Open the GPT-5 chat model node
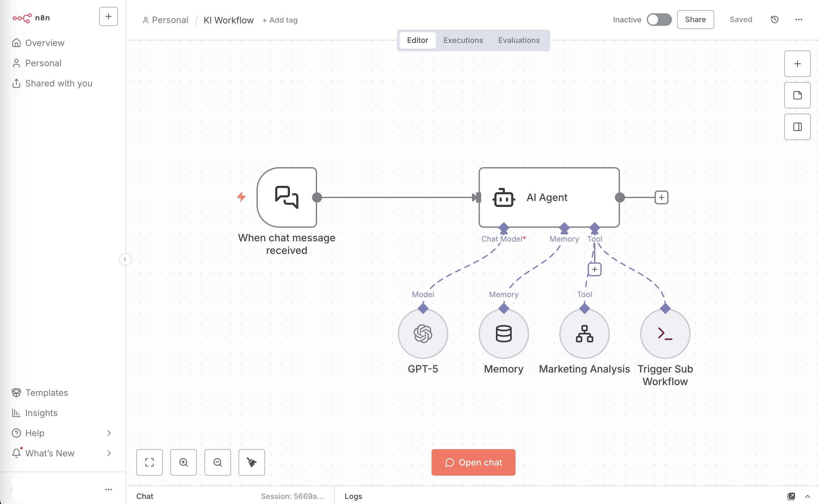 pos(423,333)
